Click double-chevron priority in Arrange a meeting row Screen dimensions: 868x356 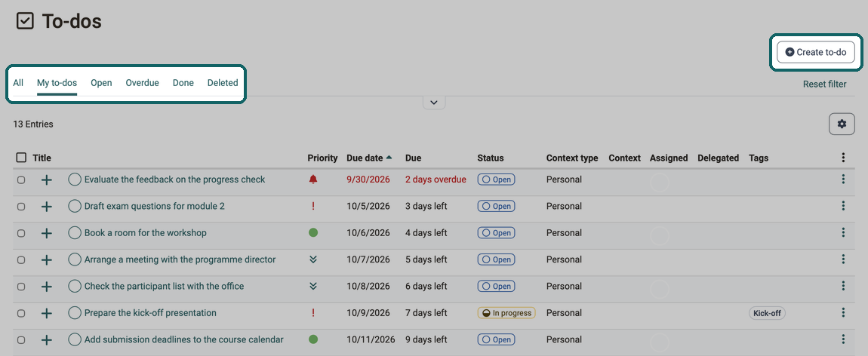(x=313, y=259)
